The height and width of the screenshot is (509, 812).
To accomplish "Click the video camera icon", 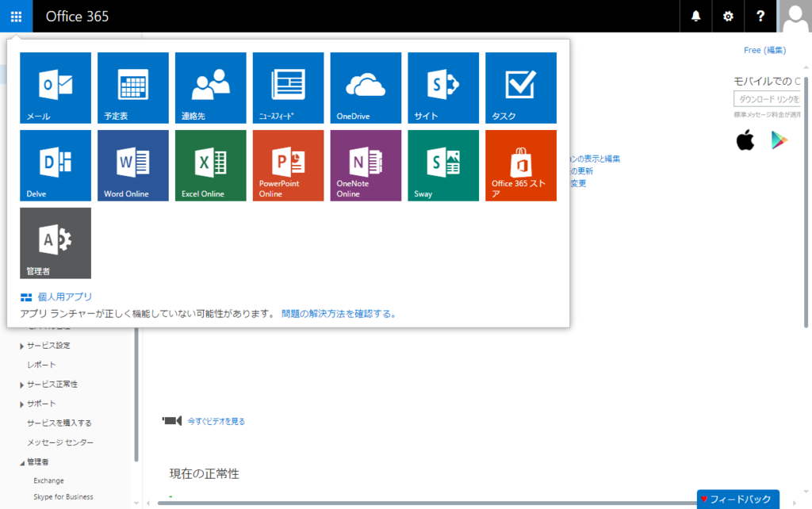I will [172, 420].
